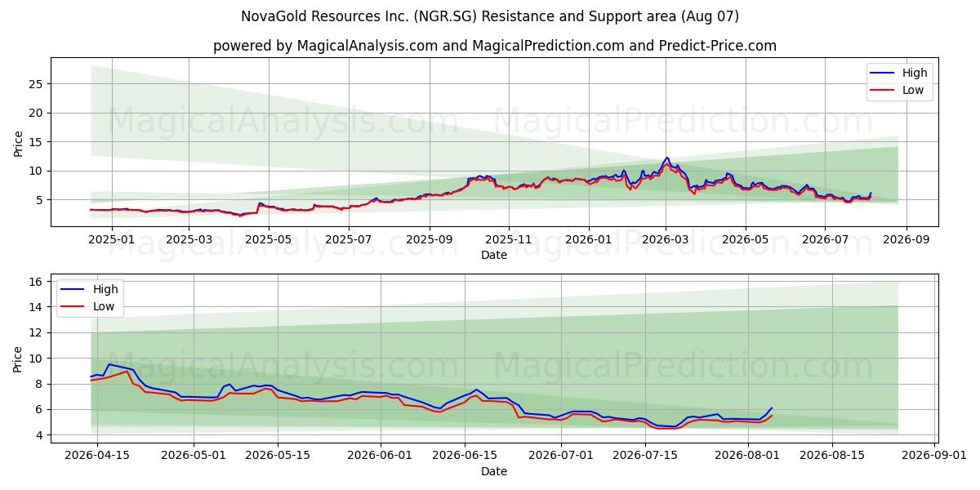Click the '2026-08-01' x-axis label on the bottom chart
The width and height of the screenshot is (980, 490).
pos(748,456)
